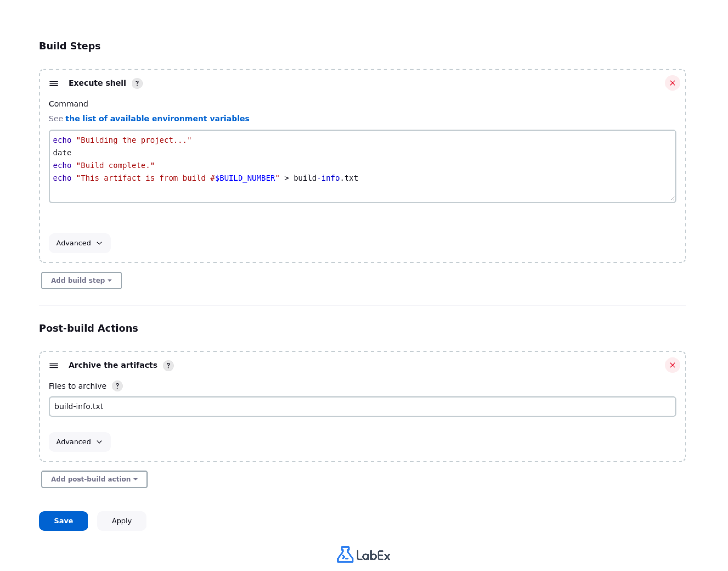Expand Advanced options under Archive the artifacts
This screenshot has height=571, width=728.
[x=80, y=442]
